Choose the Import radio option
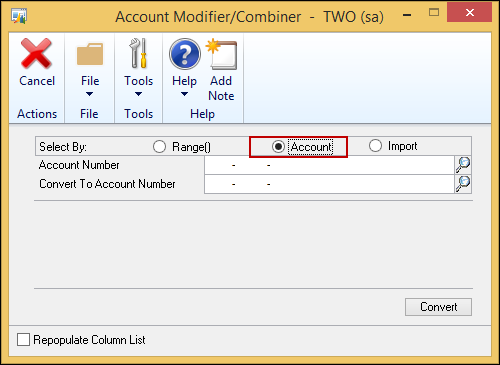The height and width of the screenshot is (365, 500). [375, 146]
